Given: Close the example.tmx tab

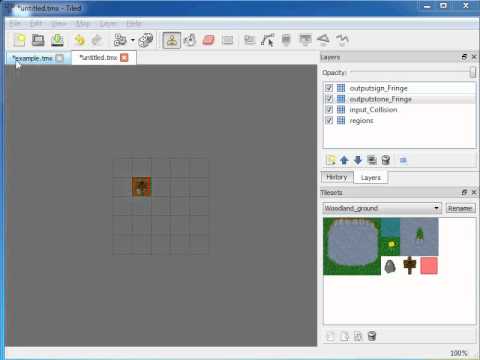Looking at the screenshot, I should (60, 58).
